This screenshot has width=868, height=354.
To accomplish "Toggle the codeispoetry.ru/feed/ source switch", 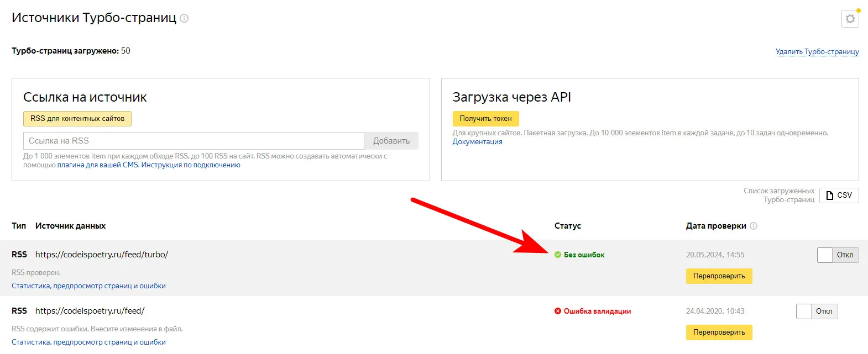I will (817, 311).
